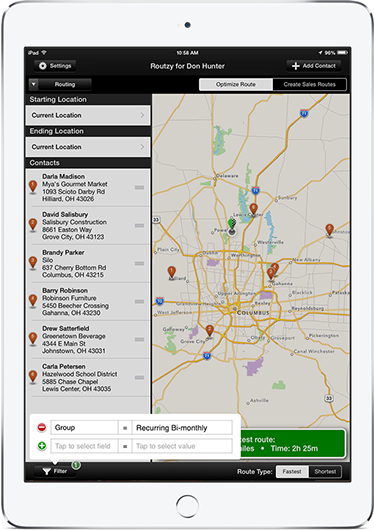The width and height of the screenshot is (374, 530).
Task: Grab the reorder handle for David Salisbury
Action: [139, 225]
